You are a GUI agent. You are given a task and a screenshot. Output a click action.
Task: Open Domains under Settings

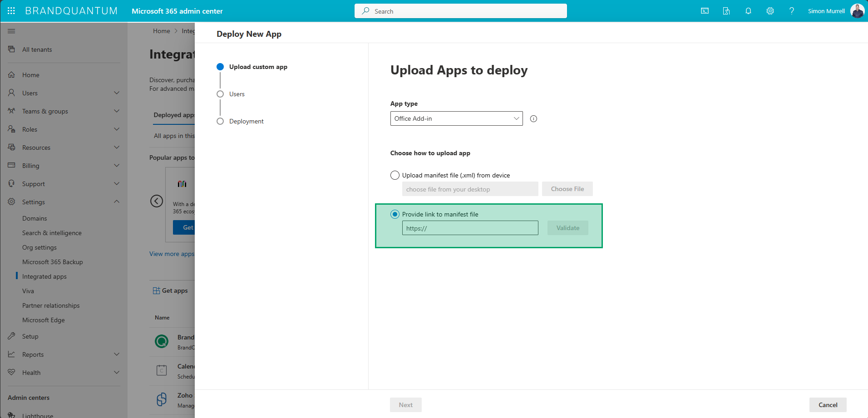tap(35, 218)
